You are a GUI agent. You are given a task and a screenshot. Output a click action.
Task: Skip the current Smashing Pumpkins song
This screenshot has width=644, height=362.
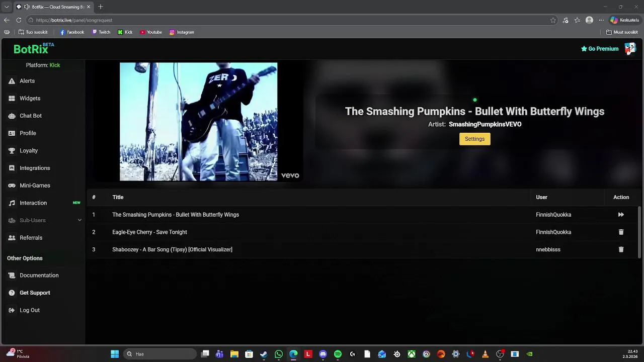click(x=621, y=215)
